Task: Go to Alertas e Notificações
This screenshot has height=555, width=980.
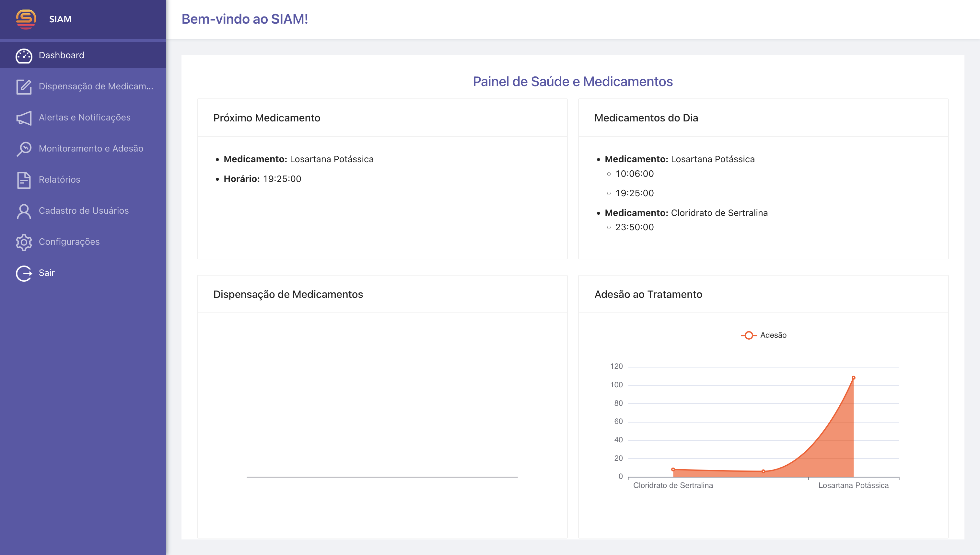Action: coord(84,118)
